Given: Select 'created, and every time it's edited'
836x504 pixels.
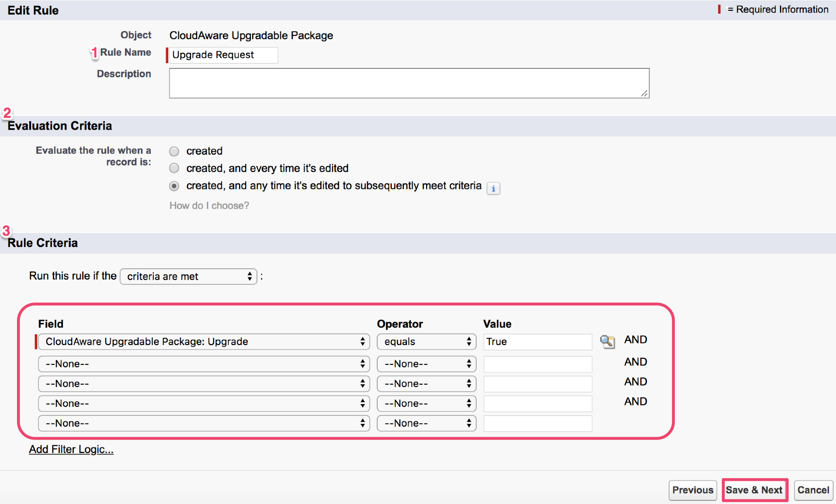Looking at the screenshot, I should (x=174, y=168).
